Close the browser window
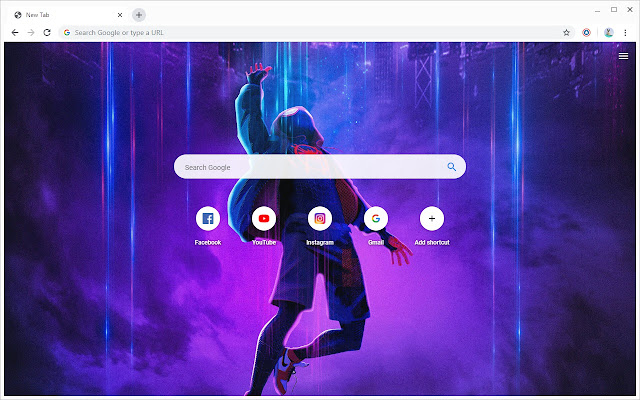The image size is (640, 400). click(630, 9)
